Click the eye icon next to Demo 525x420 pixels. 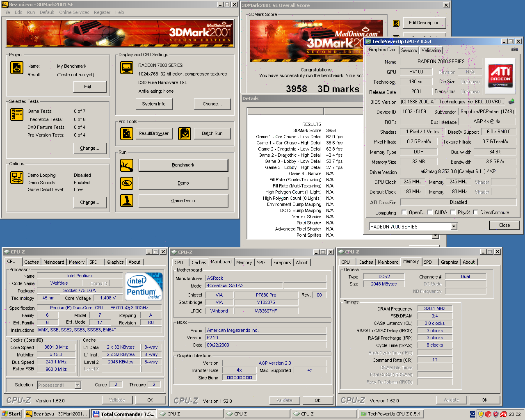point(127,183)
